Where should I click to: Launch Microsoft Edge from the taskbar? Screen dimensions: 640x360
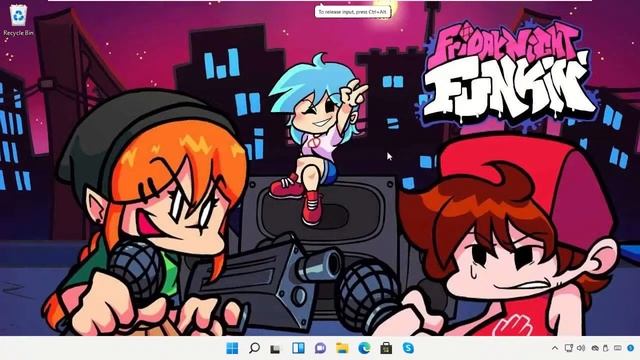[x=364, y=348]
